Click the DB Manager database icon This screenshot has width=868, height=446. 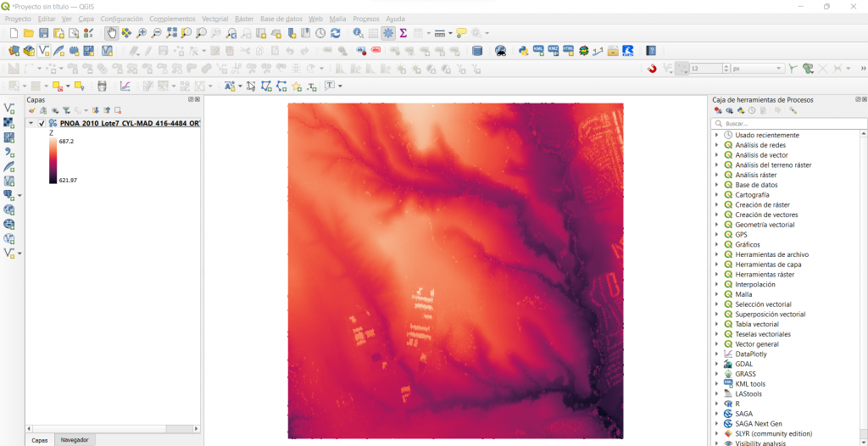476,51
